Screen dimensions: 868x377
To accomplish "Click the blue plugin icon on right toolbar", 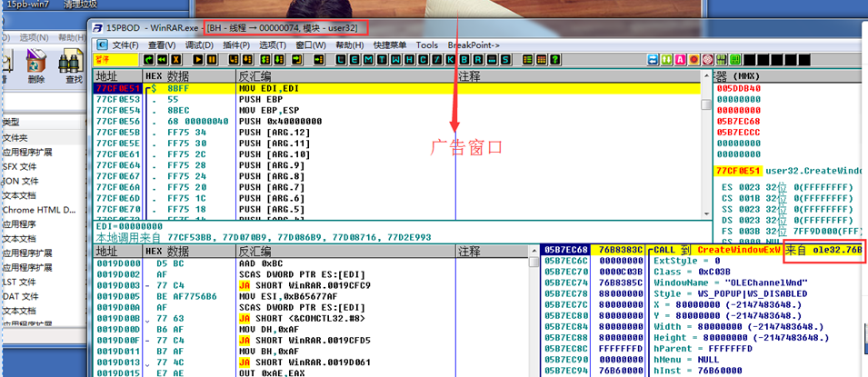I will pyautogui.click(x=653, y=59).
